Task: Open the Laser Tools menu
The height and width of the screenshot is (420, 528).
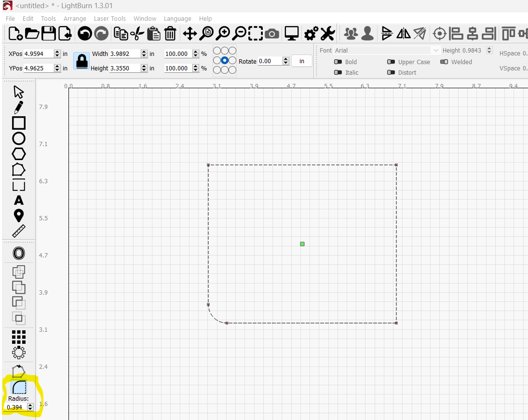Action: click(110, 18)
